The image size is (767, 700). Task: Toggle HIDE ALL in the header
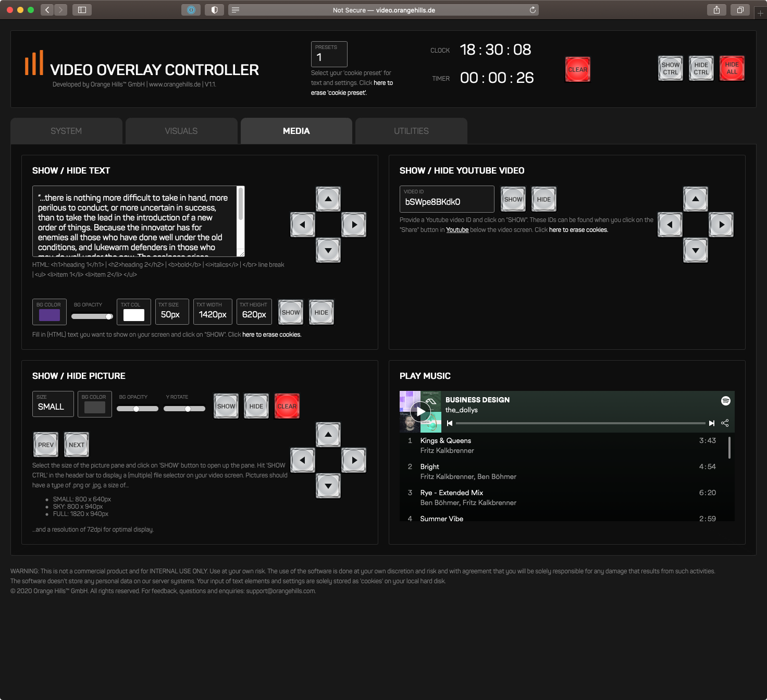pos(732,68)
